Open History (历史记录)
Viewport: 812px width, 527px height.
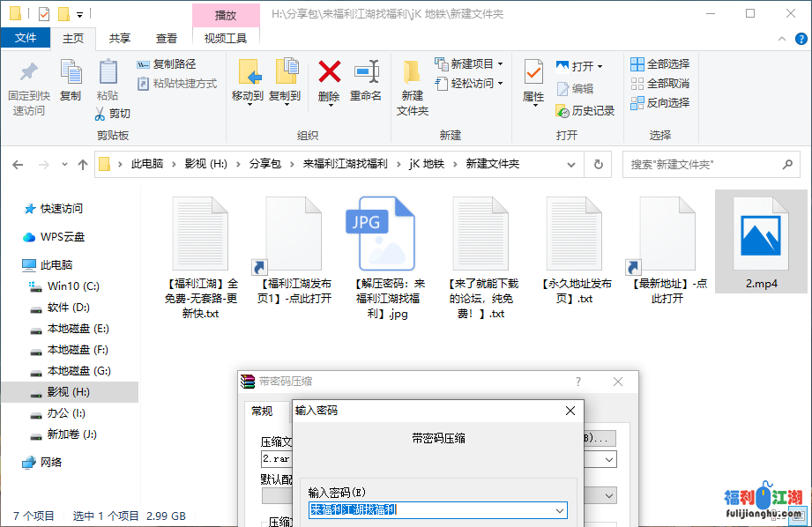[x=585, y=110]
